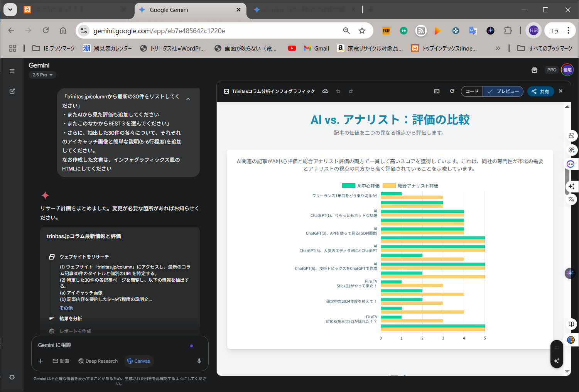Viewport: 579px width, 392px height.
Task: Refresh the canvas preview
Action: (452, 91)
